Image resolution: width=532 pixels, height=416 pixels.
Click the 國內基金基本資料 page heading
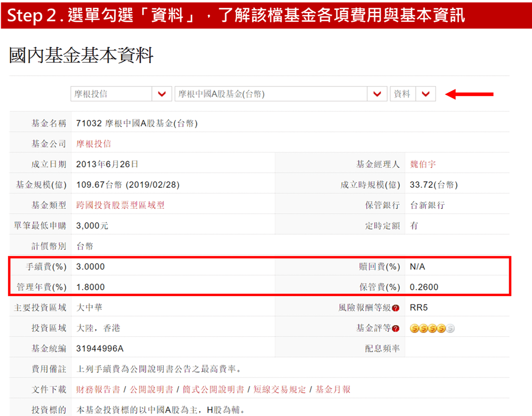81,55
